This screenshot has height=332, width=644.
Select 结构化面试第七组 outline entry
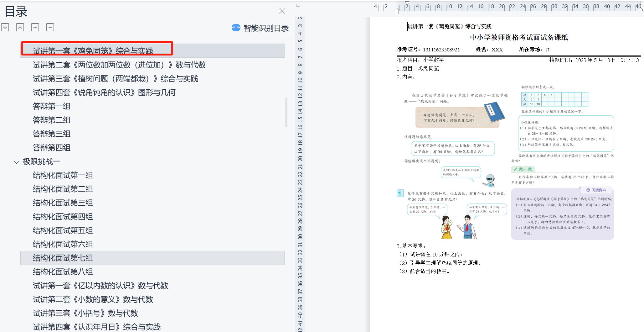click(63, 258)
